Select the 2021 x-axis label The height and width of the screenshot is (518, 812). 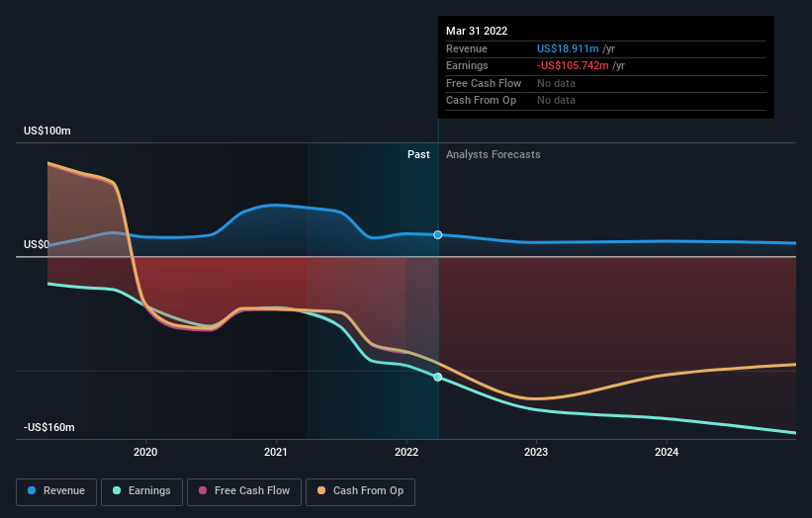pos(276,452)
